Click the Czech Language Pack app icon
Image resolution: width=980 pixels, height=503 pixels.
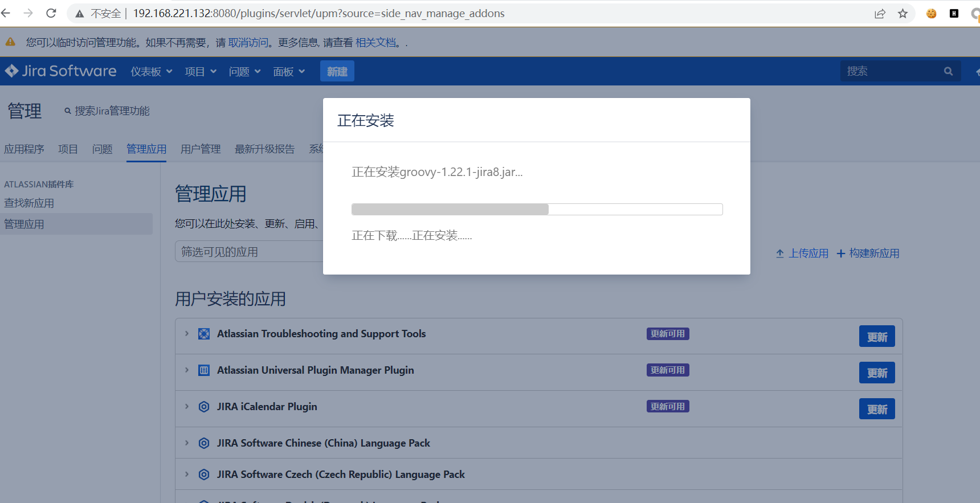[204, 475]
